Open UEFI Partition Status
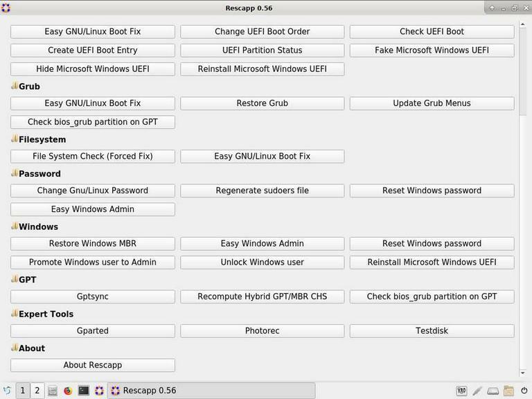The width and height of the screenshot is (532, 399). (x=263, y=50)
